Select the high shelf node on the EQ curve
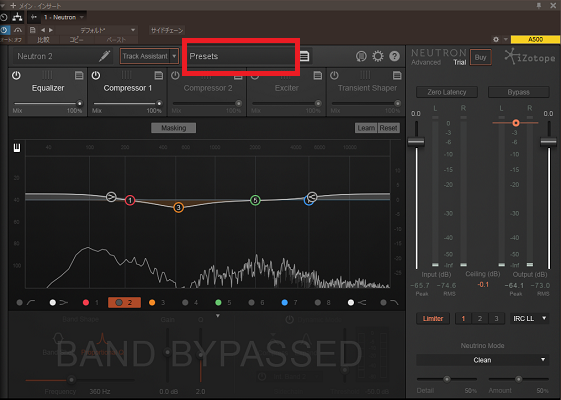 pos(312,196)
